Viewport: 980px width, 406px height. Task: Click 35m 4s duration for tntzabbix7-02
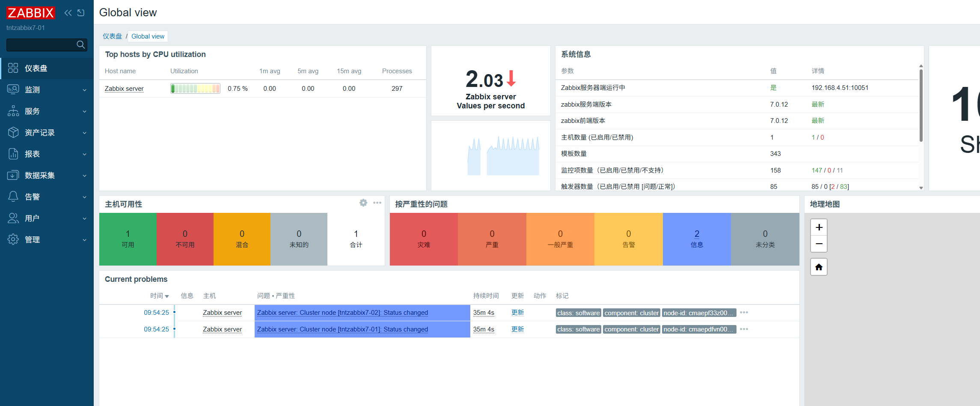click(x=484, y=313)
